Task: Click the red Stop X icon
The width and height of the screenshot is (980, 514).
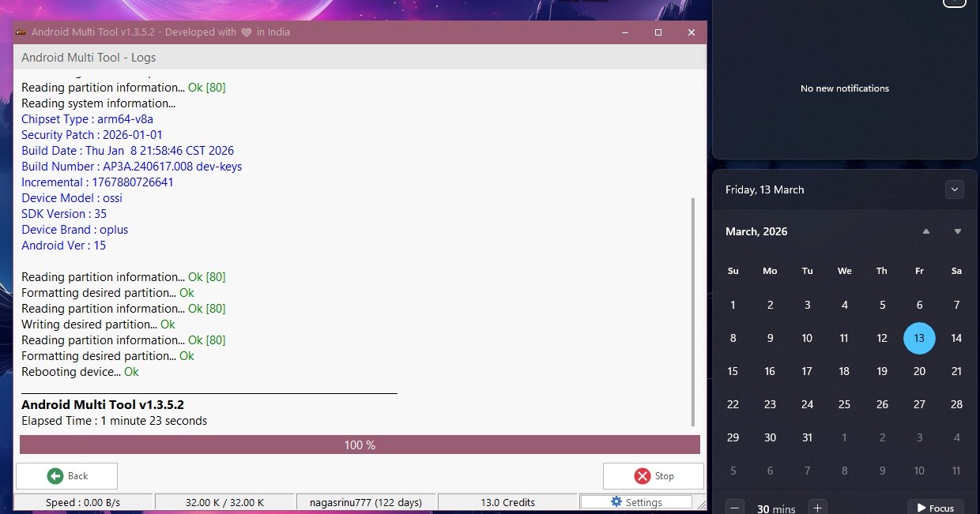Action: [642, 476]
